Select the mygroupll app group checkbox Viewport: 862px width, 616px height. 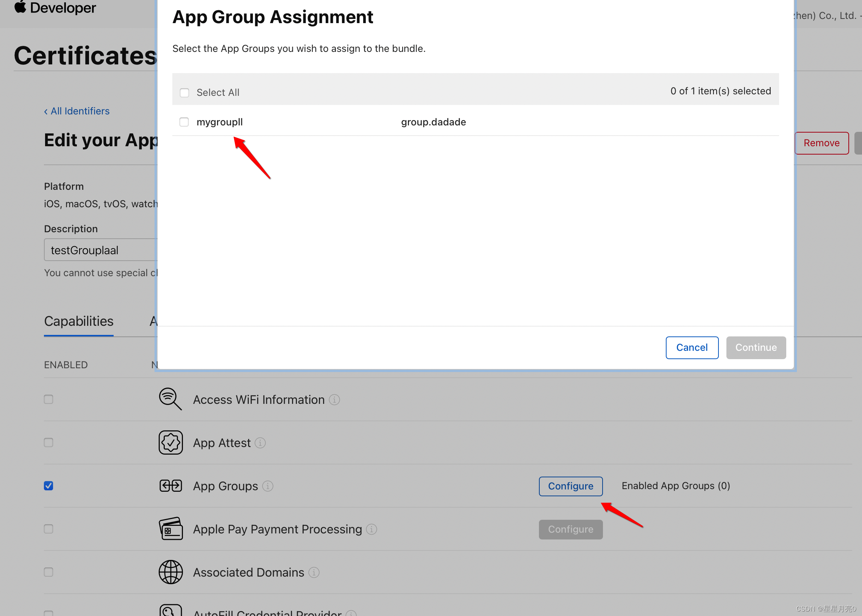[x=184, y=122]
